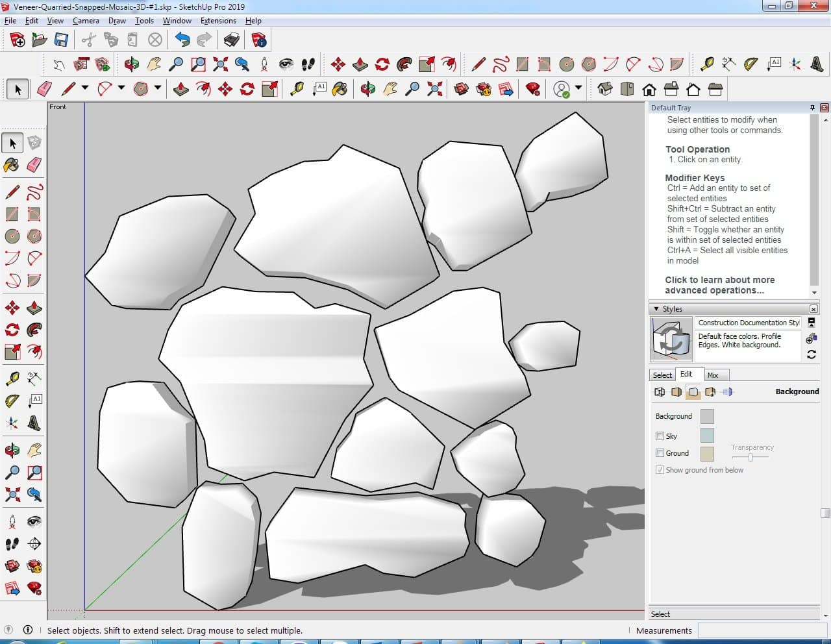
Task: Toggle Show ground from below checkbox
Action: pyautogui.click(x=660, y=470)
